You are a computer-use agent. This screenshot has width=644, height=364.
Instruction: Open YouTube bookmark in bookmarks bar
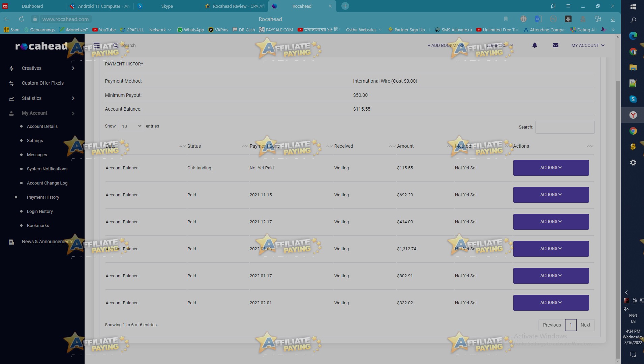coord(104,30)
